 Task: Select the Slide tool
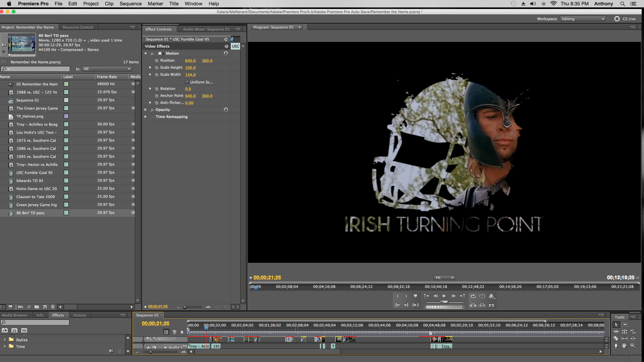coord(633,338)
